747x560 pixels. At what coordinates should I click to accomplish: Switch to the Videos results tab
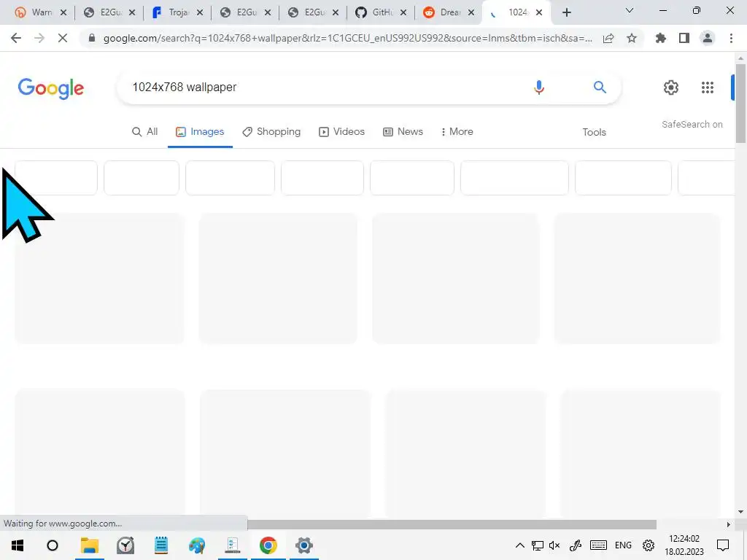pyautogui.click(x=341, y=132)
